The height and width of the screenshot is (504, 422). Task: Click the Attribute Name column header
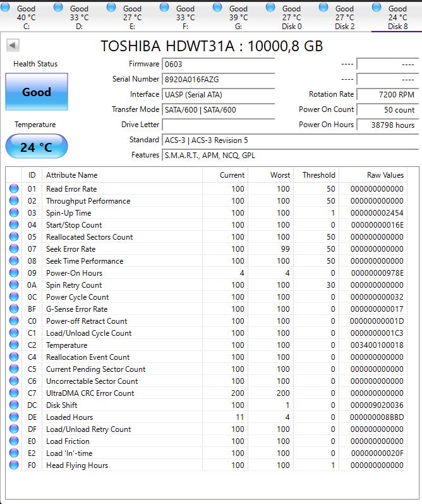click(x=123, y=175)
